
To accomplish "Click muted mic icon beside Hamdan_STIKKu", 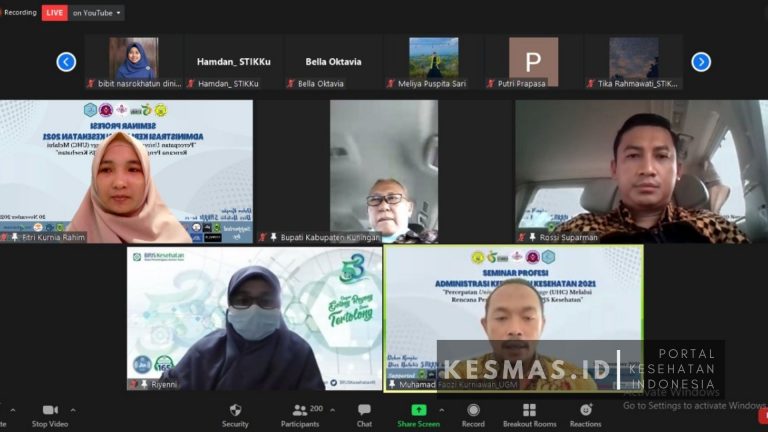I will (x=191, y=84).
